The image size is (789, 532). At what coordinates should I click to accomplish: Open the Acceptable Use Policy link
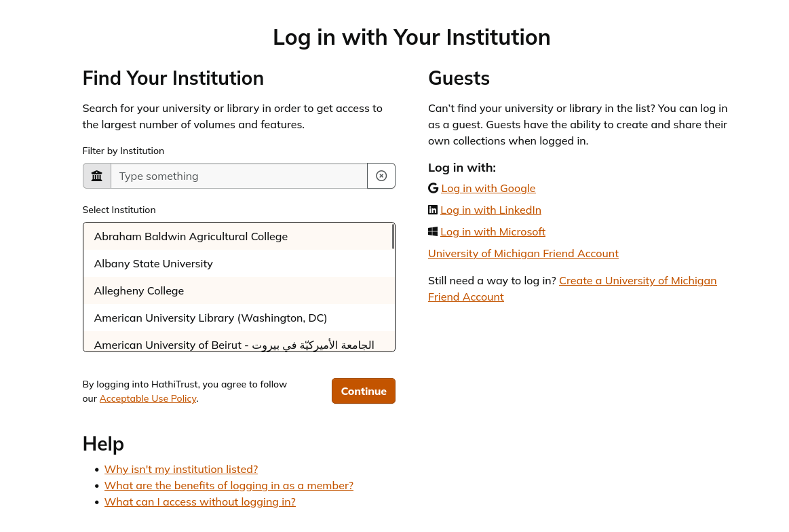[148, 398]
